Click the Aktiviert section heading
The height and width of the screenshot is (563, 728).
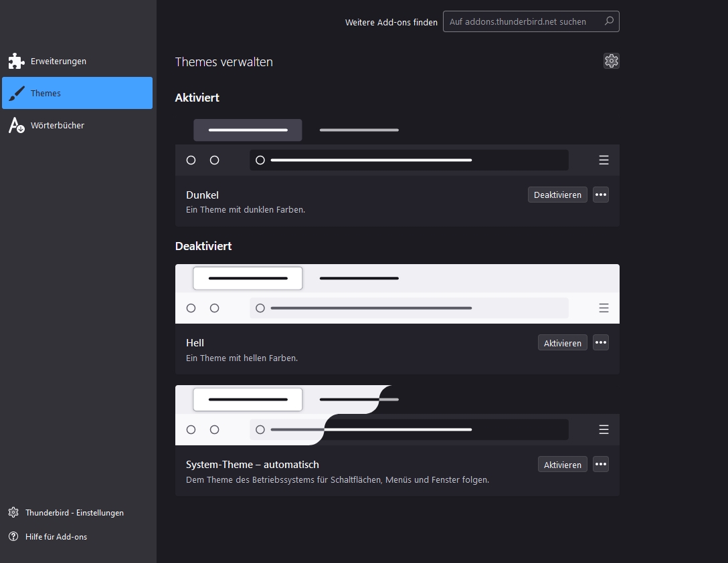pyautogui.click(x=197, y=98)
